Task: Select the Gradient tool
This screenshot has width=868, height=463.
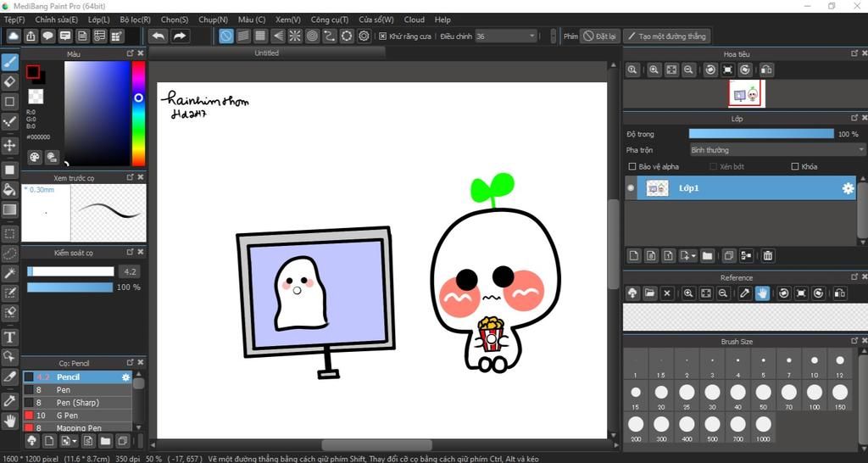Action: (10, 210)
